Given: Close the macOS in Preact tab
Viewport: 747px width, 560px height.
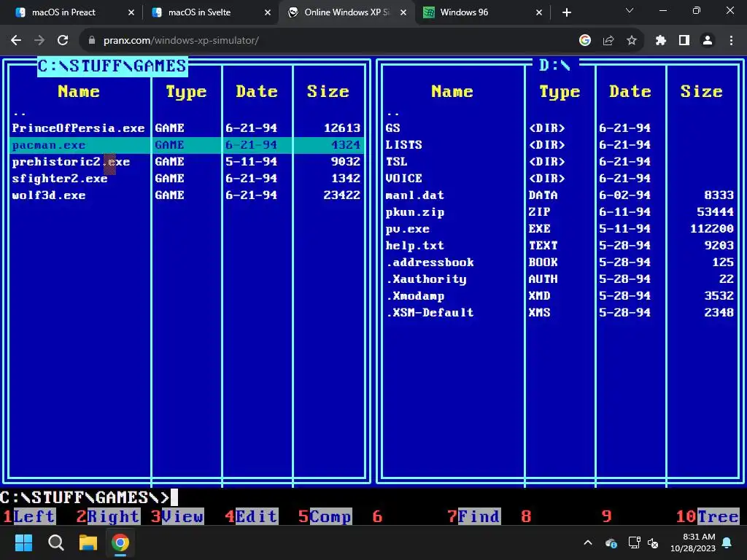Looking at the screenshot, I should [131, 12].
